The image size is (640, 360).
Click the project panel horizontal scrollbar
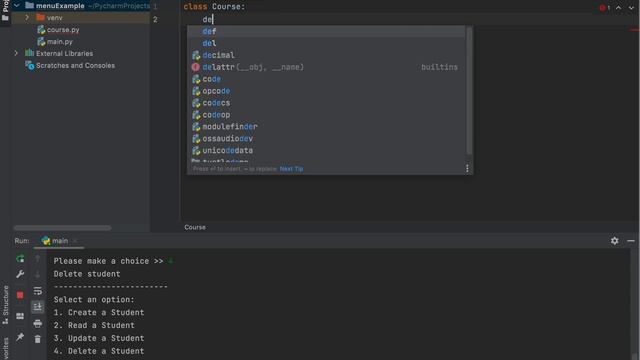point(62,228)
